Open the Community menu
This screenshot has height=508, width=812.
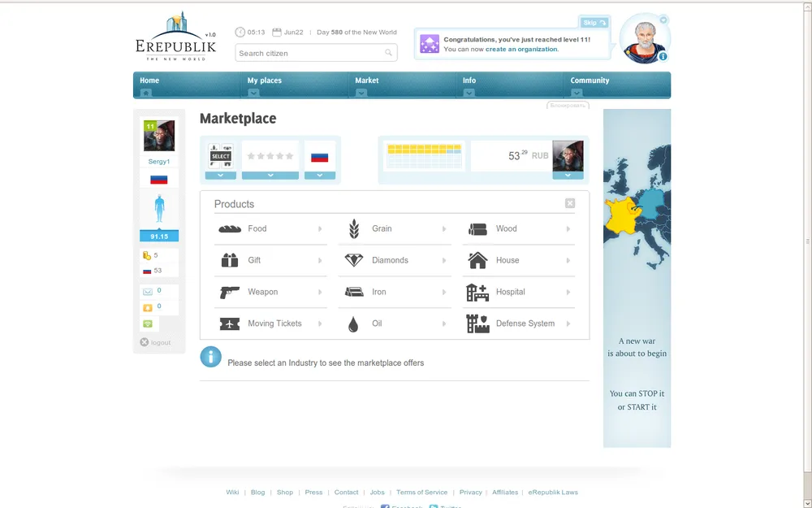[590, 80]
